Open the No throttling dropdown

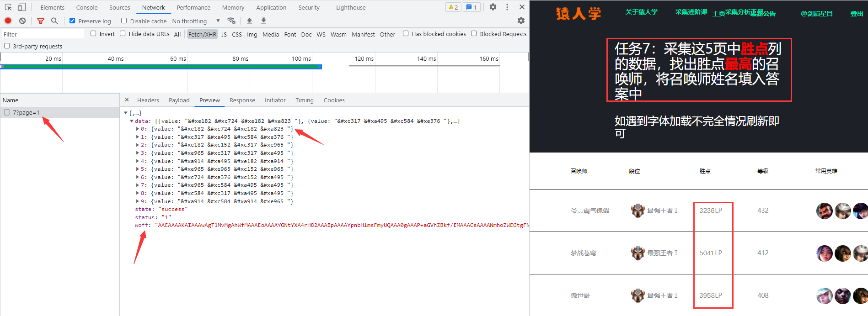pyautogui.click(x=196, y=21)
